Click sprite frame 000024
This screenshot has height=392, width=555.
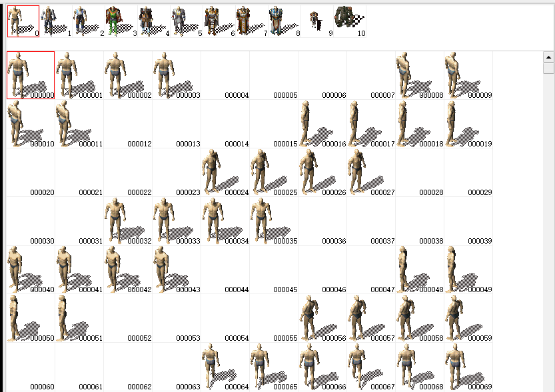225,172
